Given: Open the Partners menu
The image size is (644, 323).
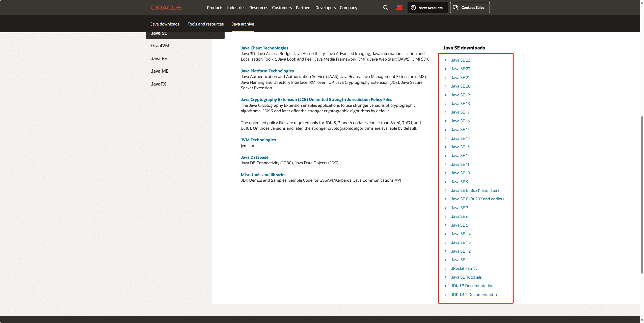Looking at the screenshot, I should [x=304, y=8].
